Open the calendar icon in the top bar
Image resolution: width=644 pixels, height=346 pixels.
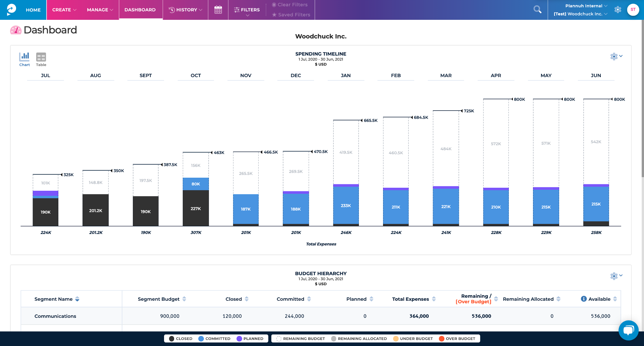[218, 10]
